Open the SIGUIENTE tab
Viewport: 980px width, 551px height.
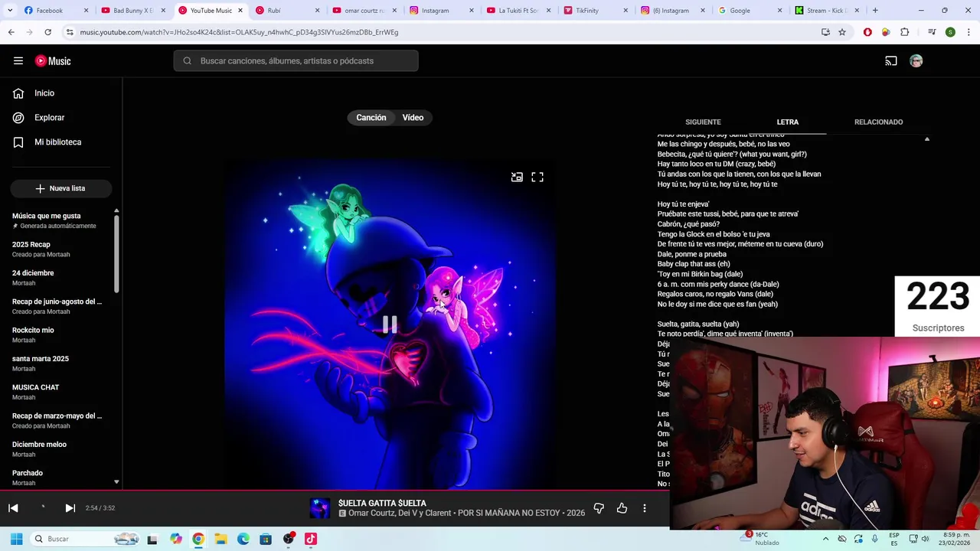coord(703,122)
